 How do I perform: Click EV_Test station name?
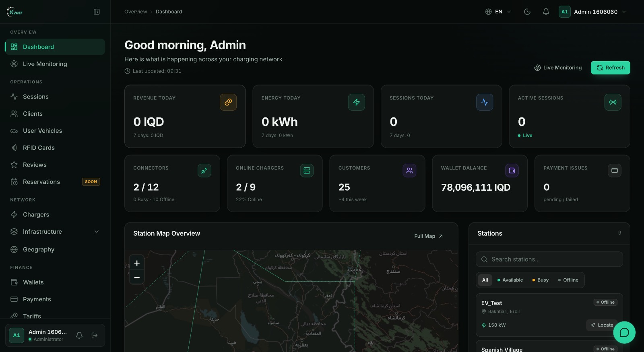click(491, 303)
